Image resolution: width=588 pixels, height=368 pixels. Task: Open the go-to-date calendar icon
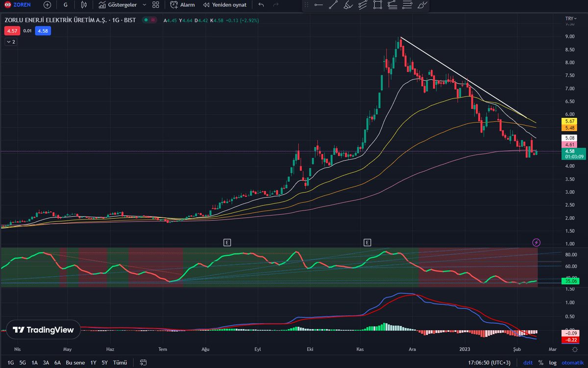[x=143, y=363]
